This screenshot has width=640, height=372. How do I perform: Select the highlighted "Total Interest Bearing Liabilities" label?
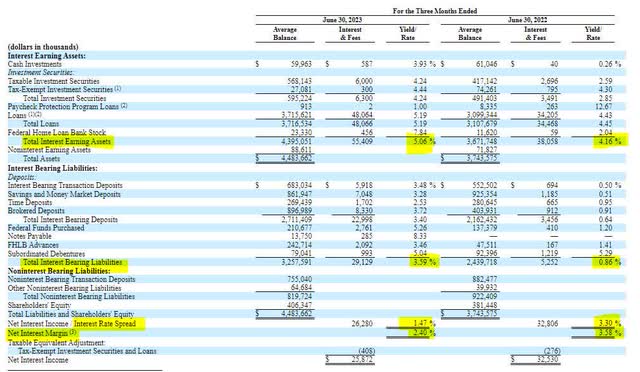73,262
